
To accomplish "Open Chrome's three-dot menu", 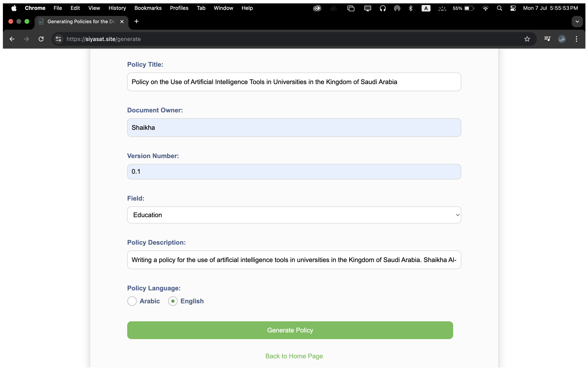I will click(576, 39).
